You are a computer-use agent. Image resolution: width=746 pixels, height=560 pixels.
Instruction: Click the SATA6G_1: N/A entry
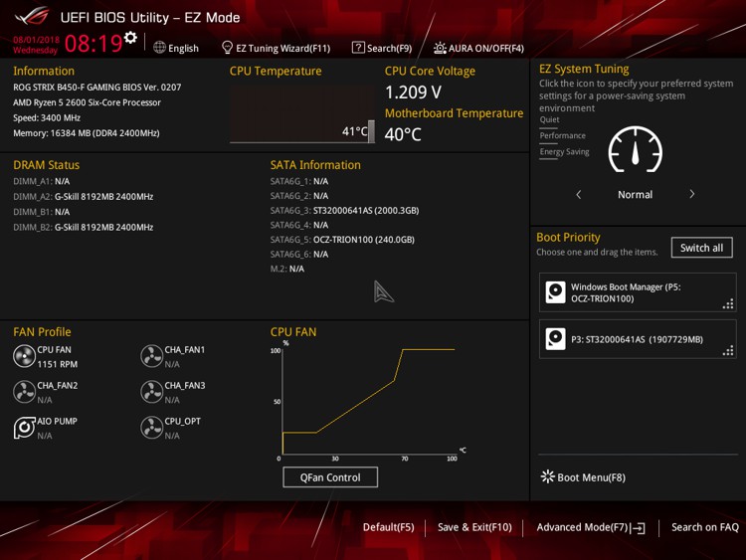pos(299,181)
